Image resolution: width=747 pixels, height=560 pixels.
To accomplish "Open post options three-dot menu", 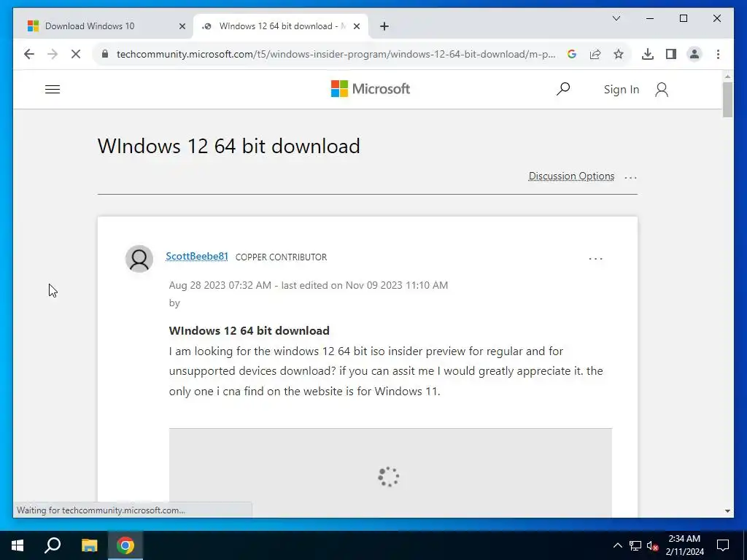I will pyautogui.click(x=595, y=259).
